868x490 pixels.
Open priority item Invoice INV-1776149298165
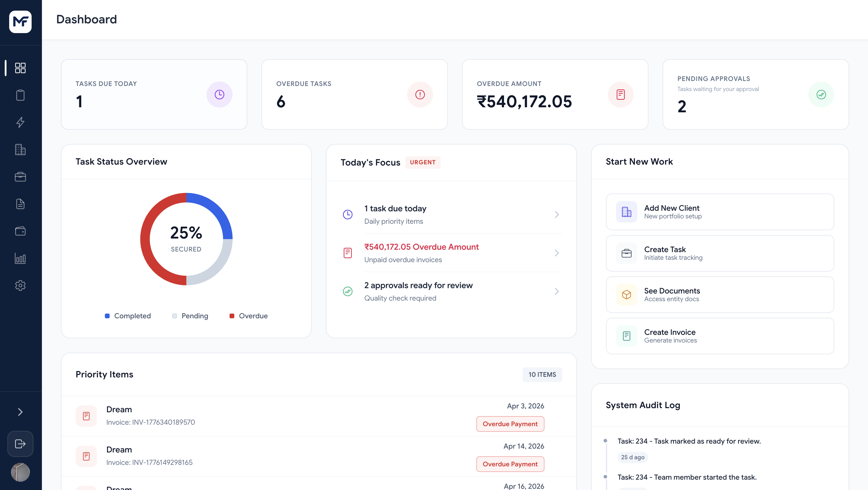point(319,456)
